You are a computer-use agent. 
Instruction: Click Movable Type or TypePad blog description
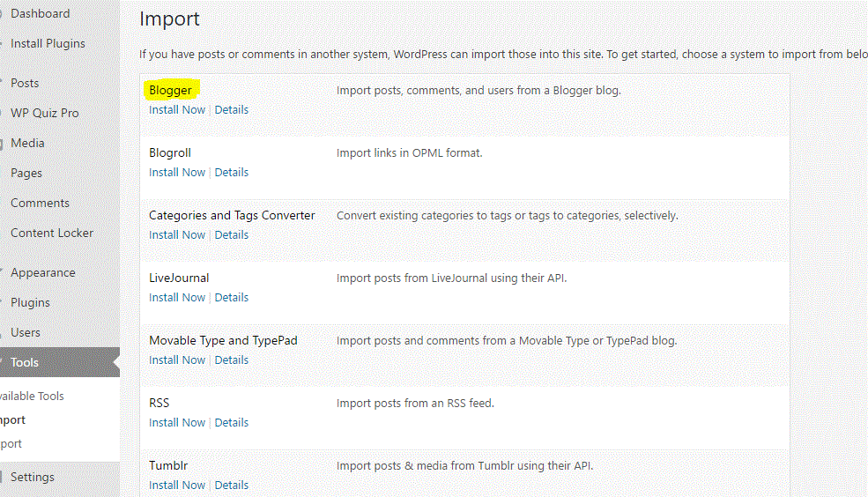[507, 340]
